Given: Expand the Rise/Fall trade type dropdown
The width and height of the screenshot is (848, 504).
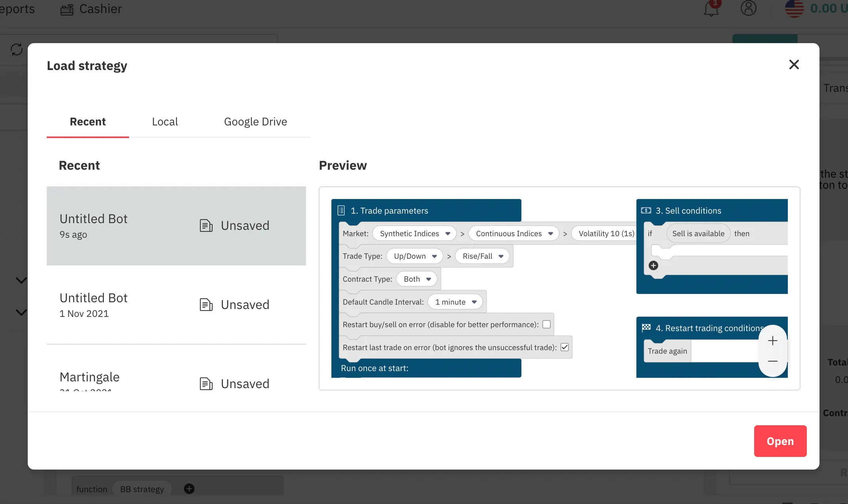Looking at the screenshot, I should coord(482,256).
